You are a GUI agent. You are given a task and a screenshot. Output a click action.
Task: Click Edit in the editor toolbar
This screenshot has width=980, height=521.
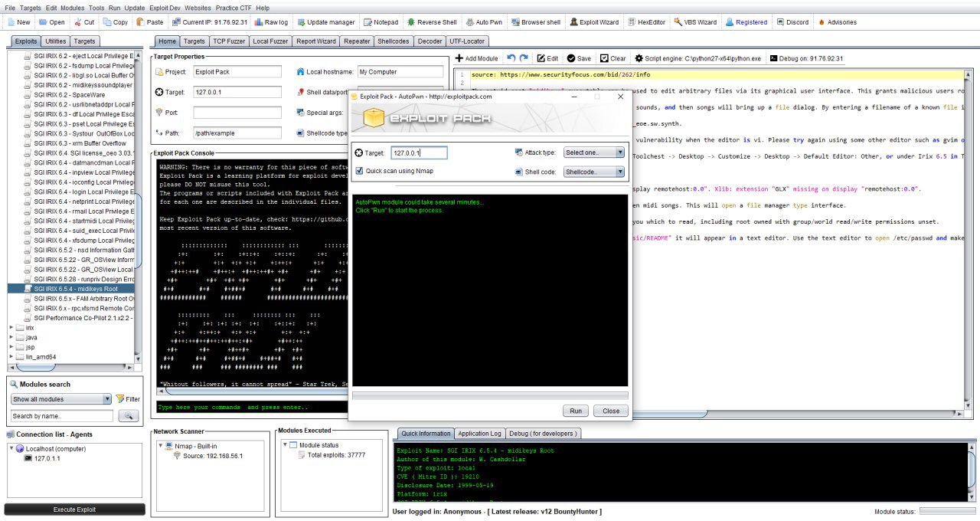coord(547,58)
